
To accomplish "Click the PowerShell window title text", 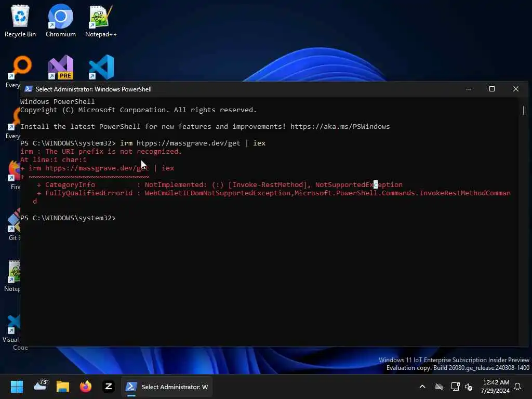I will [x=94, y=89].
